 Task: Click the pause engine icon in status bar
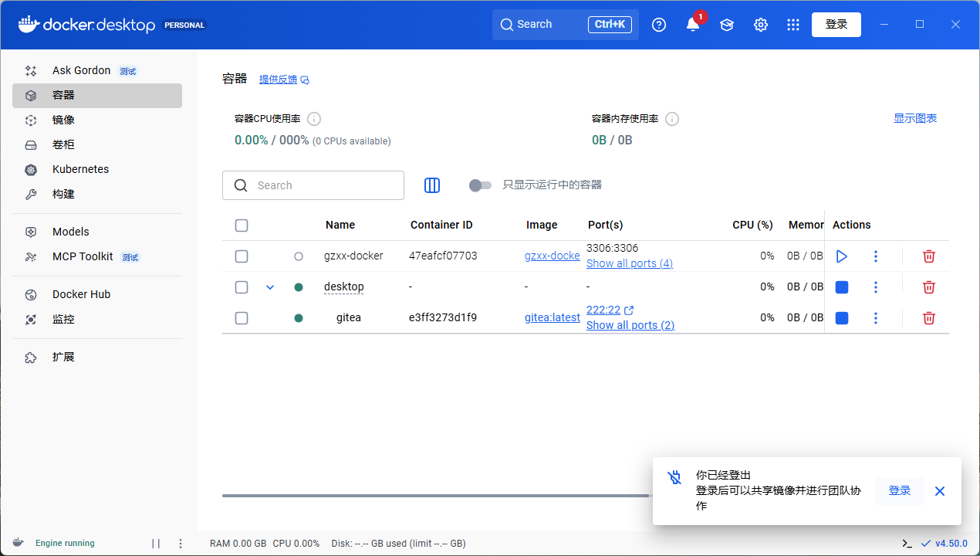pyautogui.click(x=156, y=544)
